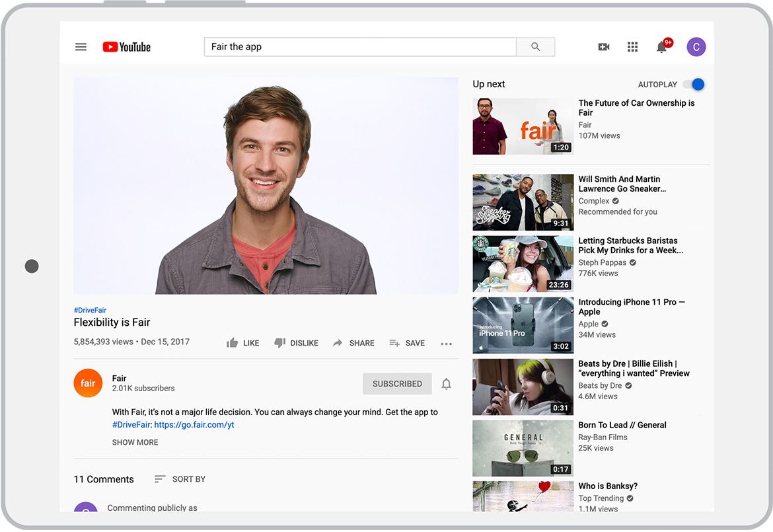This screenshot has height=532, width=773.
Task: Open the purple account avatar menu
Action: (696, 47)
